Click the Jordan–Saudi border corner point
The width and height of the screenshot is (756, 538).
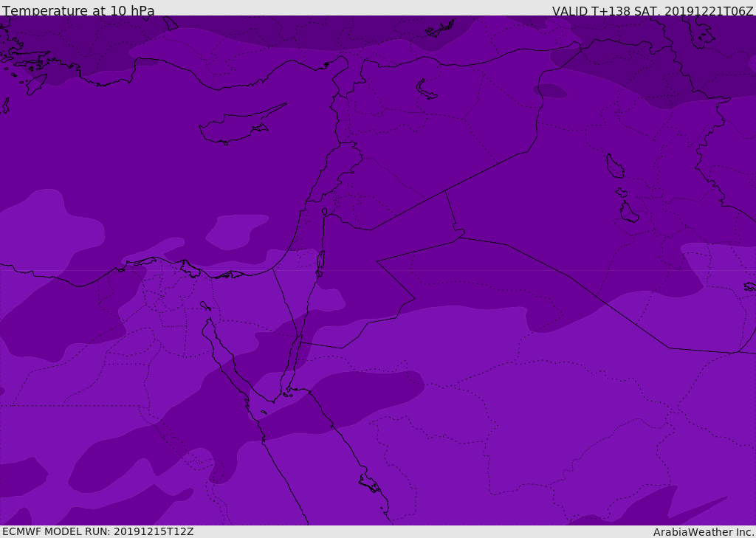point(415,299)
